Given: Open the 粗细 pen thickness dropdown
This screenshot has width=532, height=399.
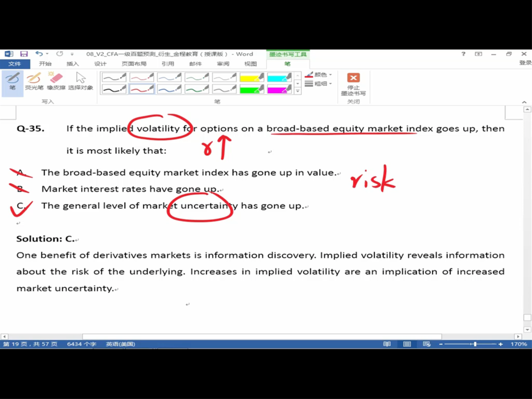Looking at the screenshot, I should [318, 84].
